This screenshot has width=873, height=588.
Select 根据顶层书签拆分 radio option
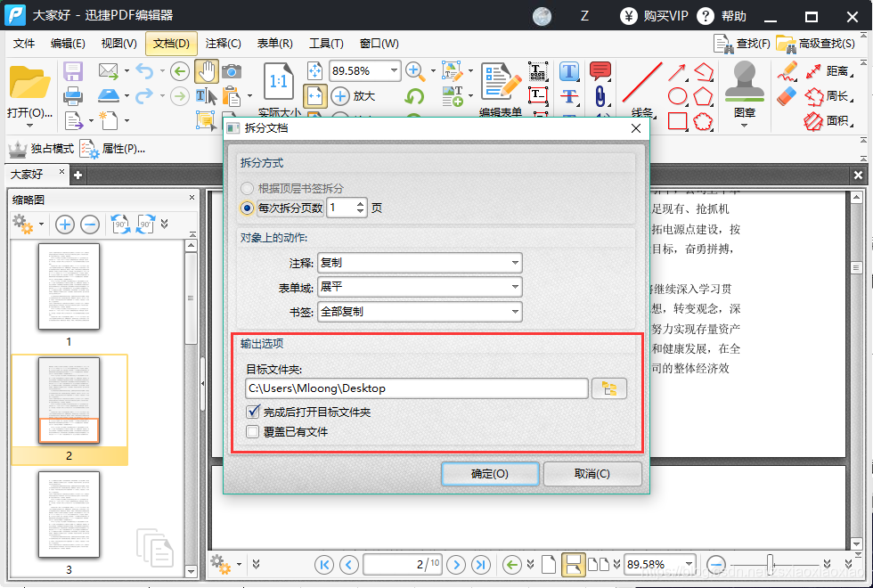(x=248, y=188)
